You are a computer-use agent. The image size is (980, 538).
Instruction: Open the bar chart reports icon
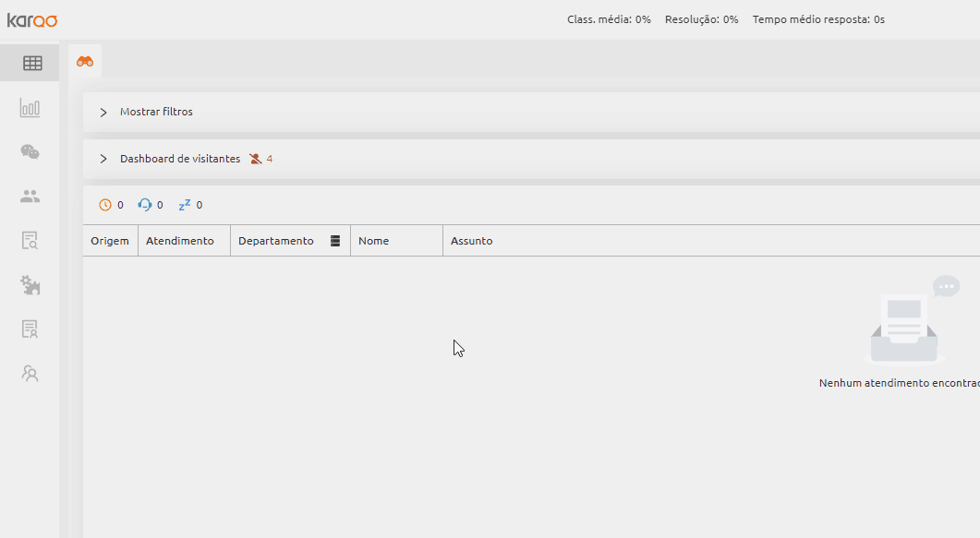(30, 108)
